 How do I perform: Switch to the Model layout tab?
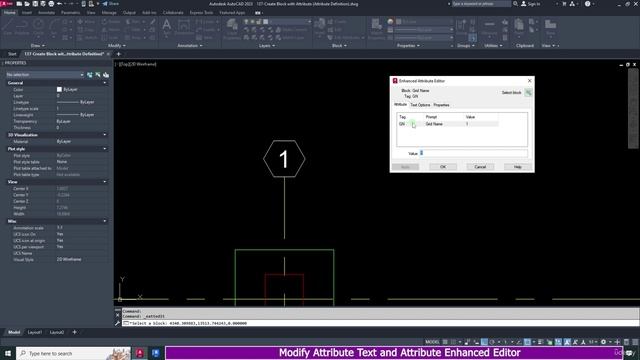click(14, 332)
